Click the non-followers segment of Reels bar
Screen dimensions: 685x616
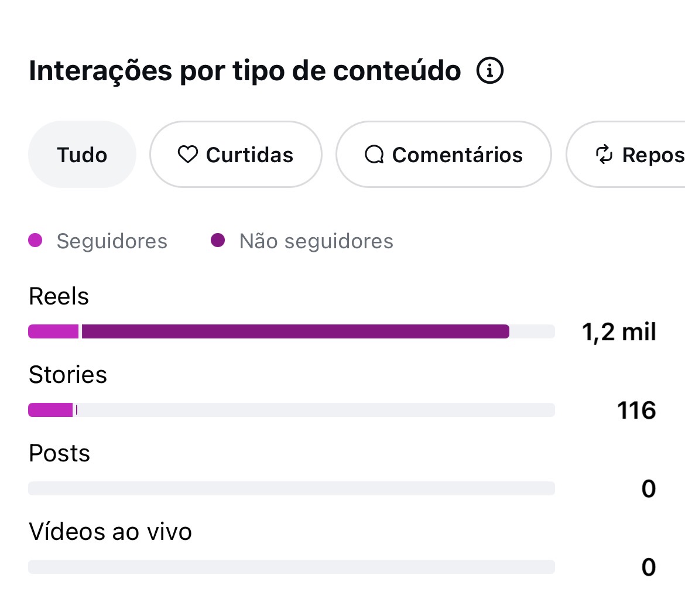[295, 331]
